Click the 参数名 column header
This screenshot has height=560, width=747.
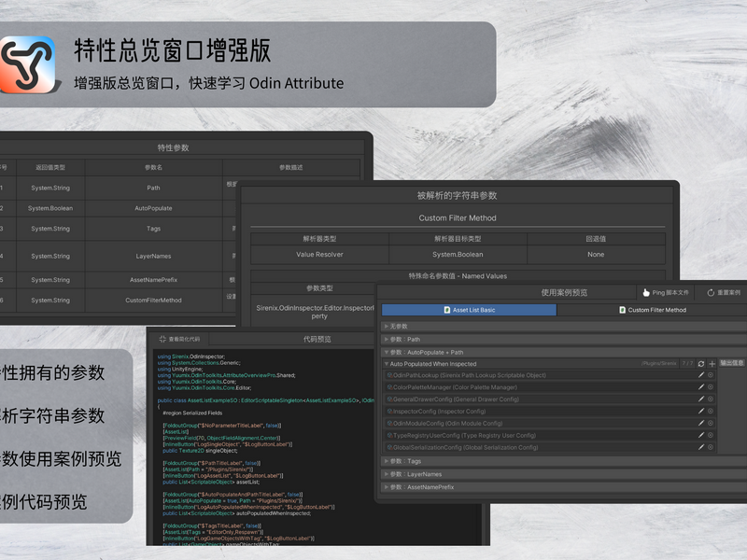click(153, 167)
